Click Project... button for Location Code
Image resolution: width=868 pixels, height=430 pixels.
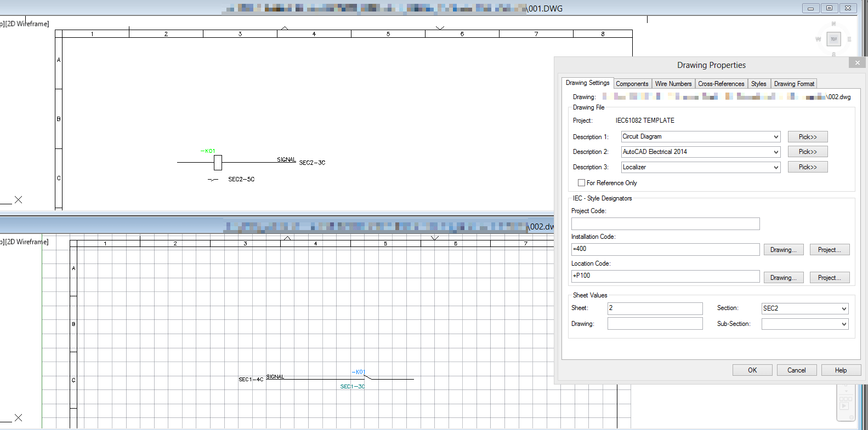click(x=830, y=278)
